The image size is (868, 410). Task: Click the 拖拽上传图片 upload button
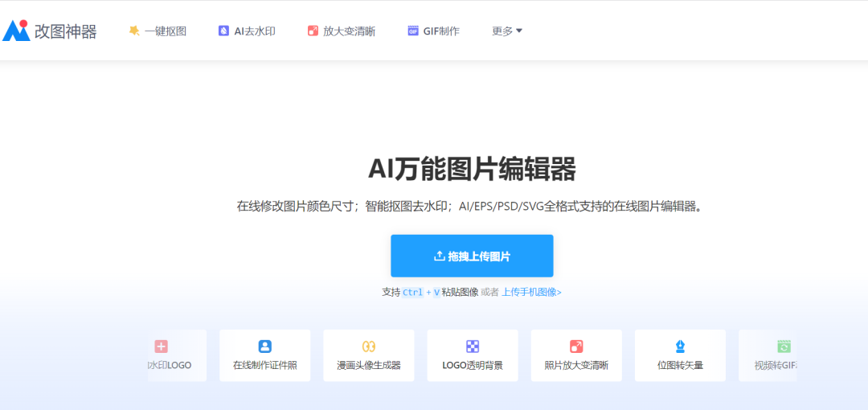coord(473,256)
